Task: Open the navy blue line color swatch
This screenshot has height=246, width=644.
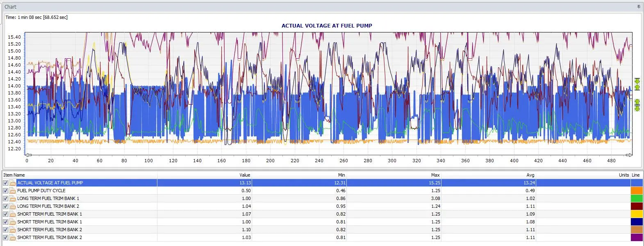Action: click(637, 222)
